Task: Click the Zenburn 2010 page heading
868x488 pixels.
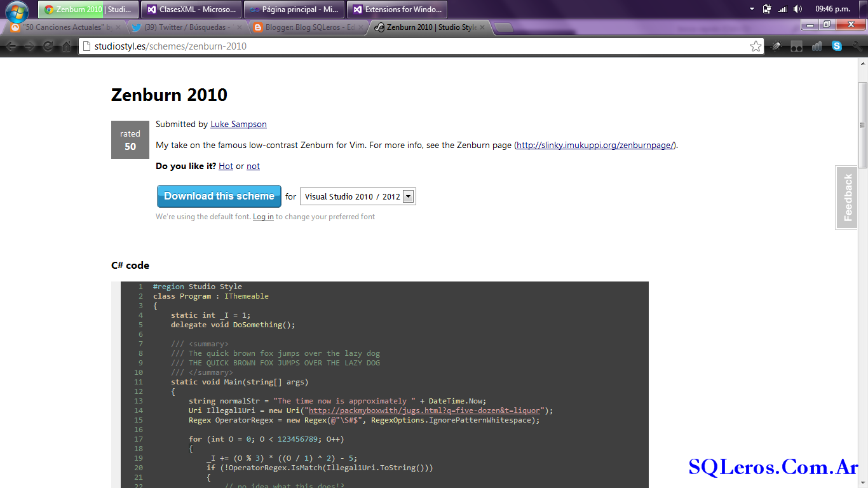Action: pos(169,95)
